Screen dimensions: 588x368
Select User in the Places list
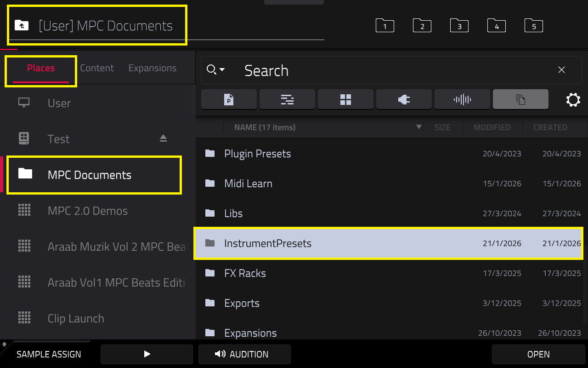[59, 103]
